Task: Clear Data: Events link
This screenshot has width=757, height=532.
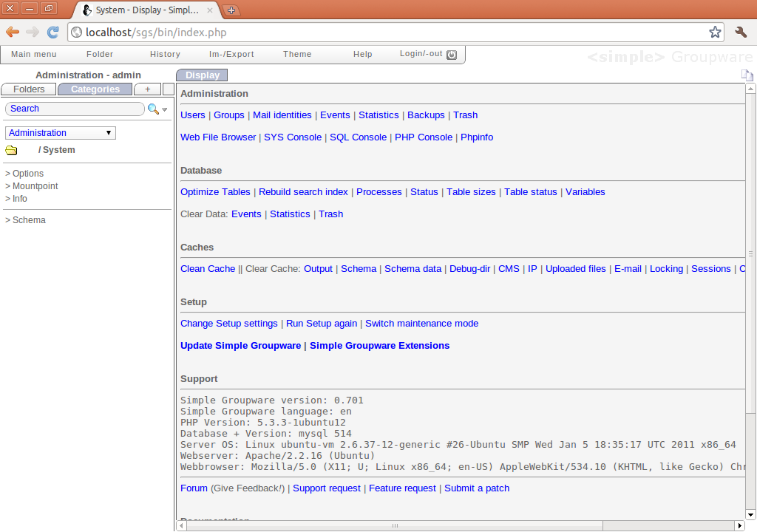Action: (246, 214)
